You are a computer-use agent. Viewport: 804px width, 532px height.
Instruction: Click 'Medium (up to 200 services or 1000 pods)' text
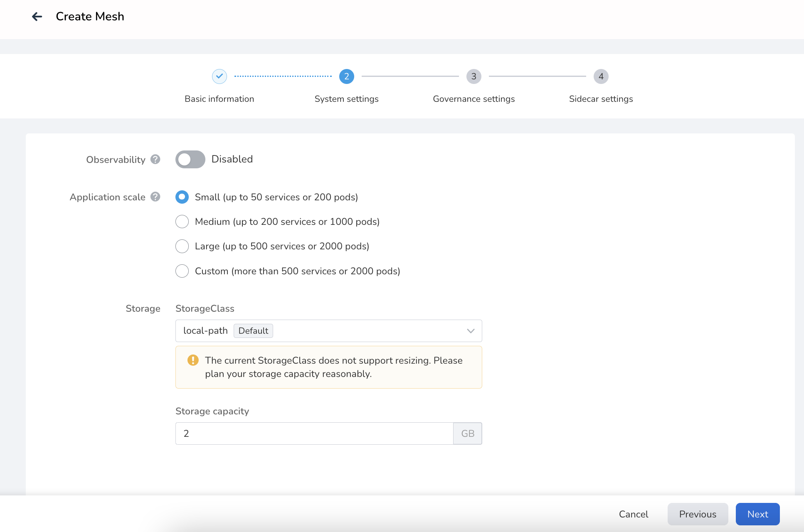(x=287, y=222)
